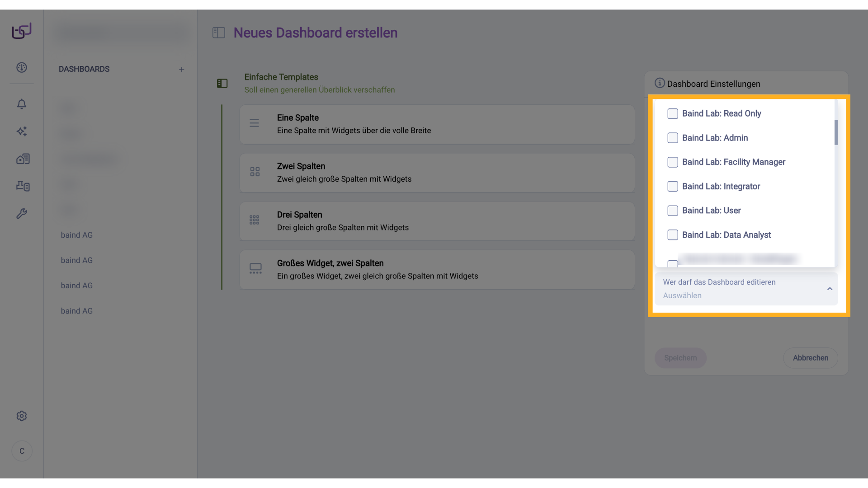The width and height of the screenshot is (868, 488).
Task: Open the dashboard gauge icon in sidebar
Action: coord(22,67)
